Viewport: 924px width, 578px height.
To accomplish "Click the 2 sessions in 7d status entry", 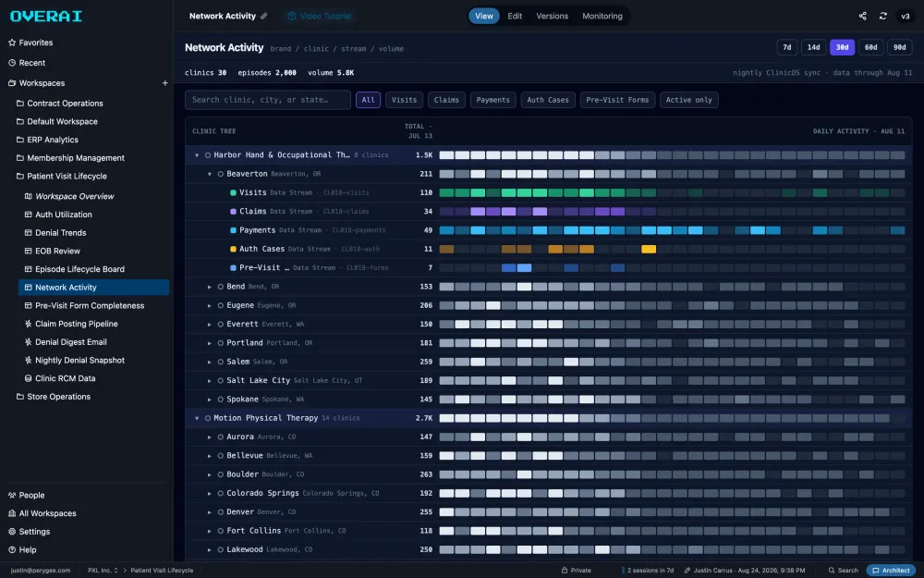I will click(x=648, y=571).
